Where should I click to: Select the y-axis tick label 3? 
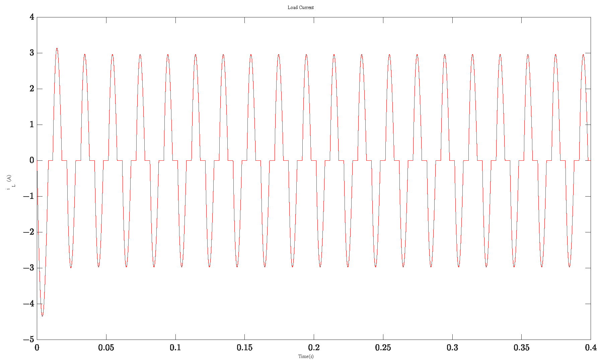[32, 53]
